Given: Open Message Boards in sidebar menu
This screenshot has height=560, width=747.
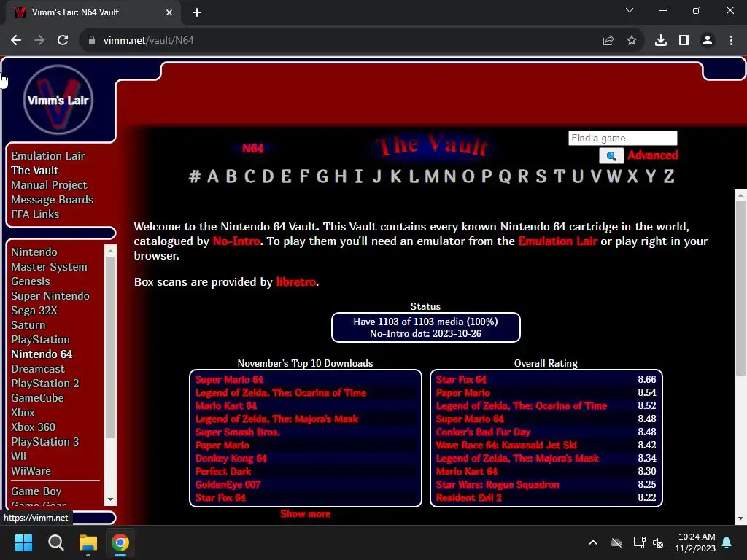Looking at the screenshot, I should point(53,200).
